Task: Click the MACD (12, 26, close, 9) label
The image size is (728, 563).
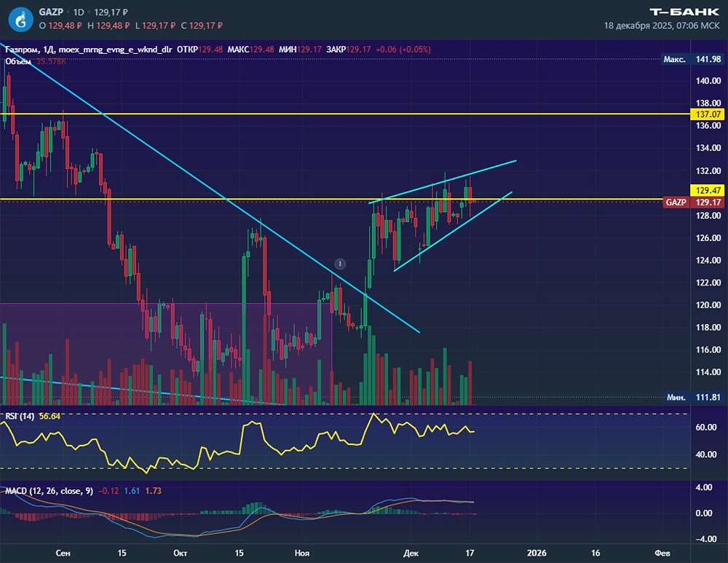Action: point(49,491)
